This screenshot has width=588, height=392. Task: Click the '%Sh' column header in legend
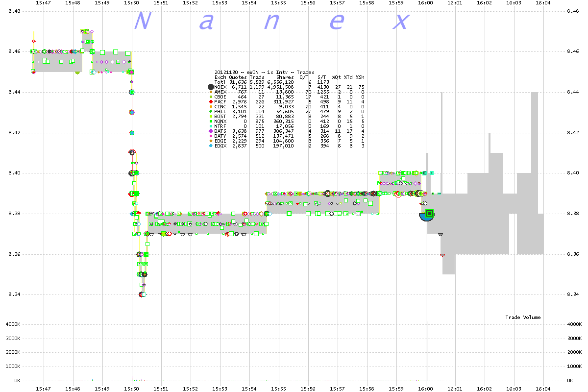[360, 77]
